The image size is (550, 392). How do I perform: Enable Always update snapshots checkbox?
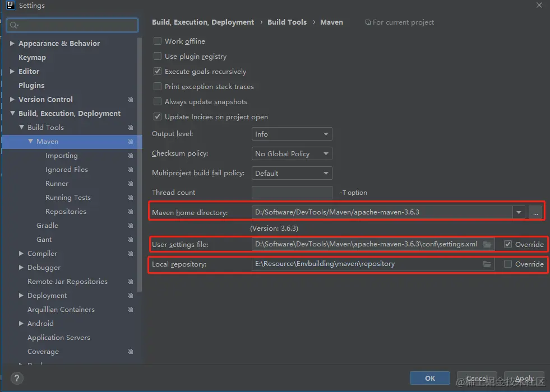[158, 101]
